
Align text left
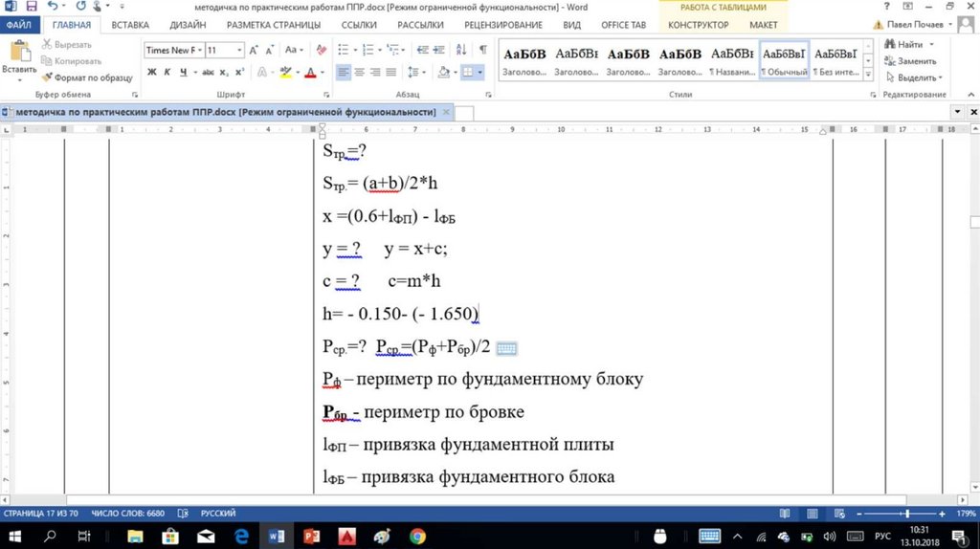point(344,73)
